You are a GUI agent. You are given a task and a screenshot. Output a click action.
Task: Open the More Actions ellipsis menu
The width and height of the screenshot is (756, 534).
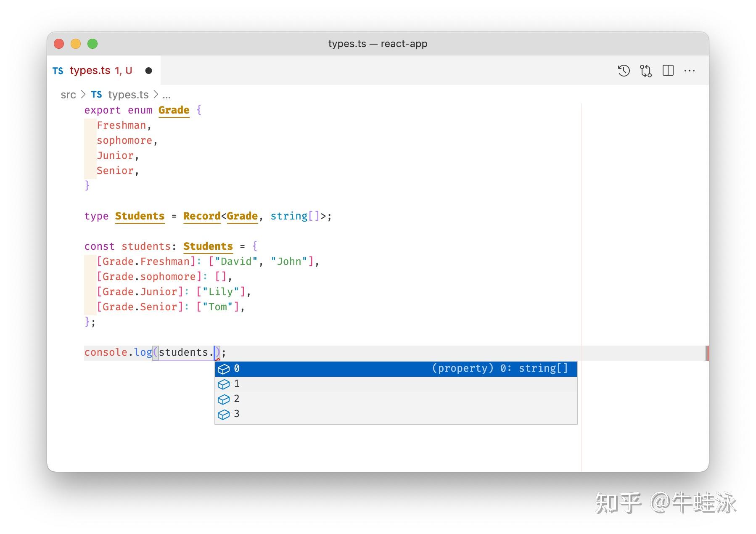[690, 71]
